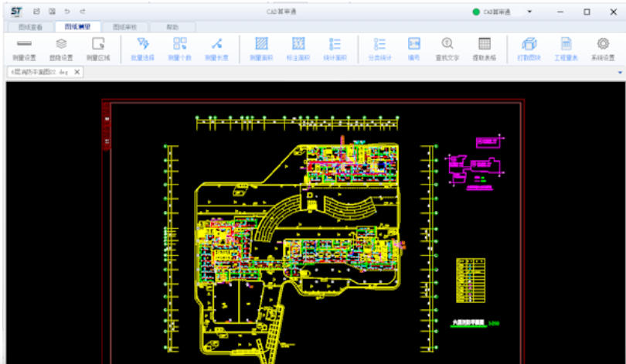
Task: Open the 统计面积 area statistics tool
Action: 335,49
